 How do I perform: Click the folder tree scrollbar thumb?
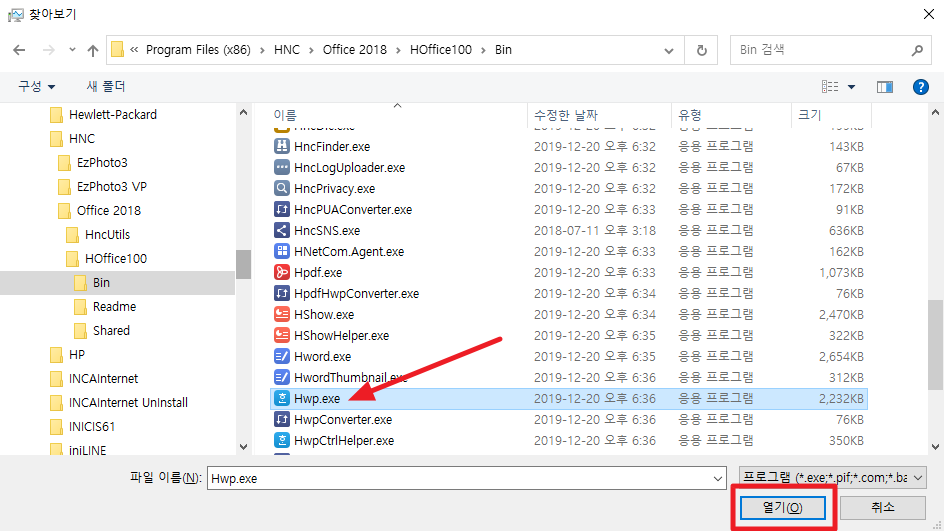point(243,265)
